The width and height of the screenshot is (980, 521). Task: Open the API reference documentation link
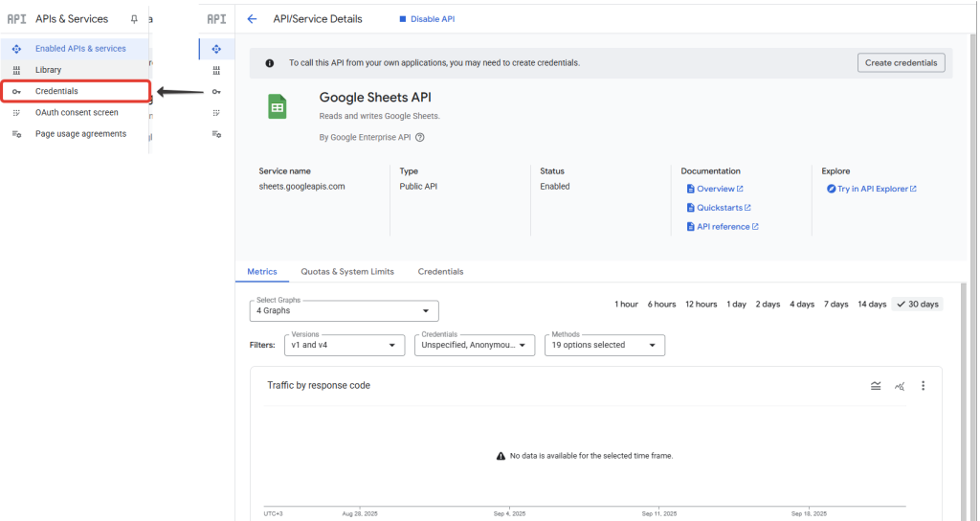723,227
